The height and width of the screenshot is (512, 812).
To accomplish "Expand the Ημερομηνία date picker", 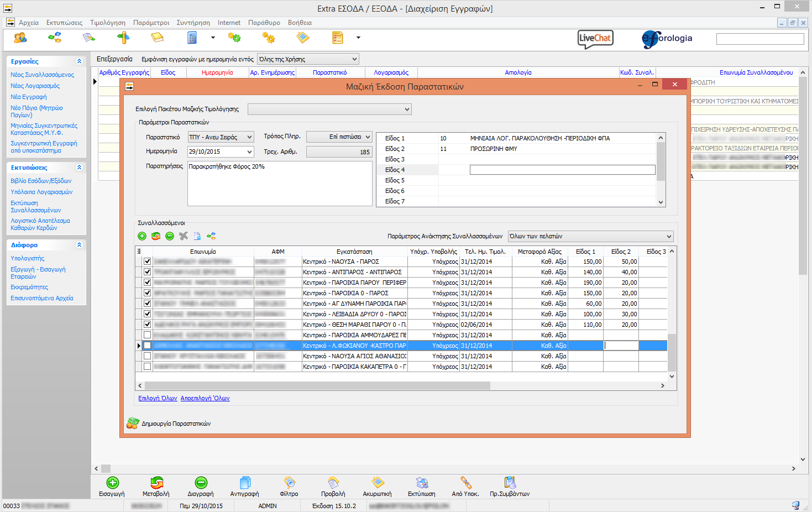I will click(249, 151).
